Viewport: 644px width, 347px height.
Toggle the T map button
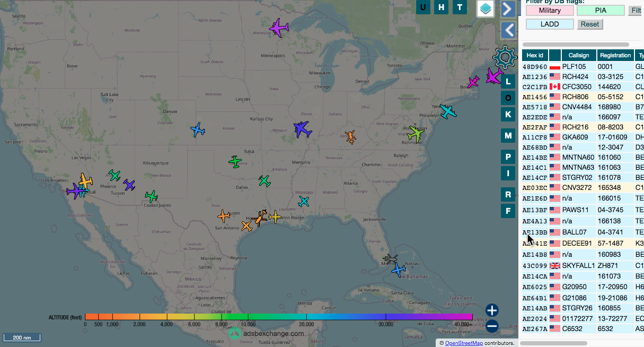(x=460, y=7)
